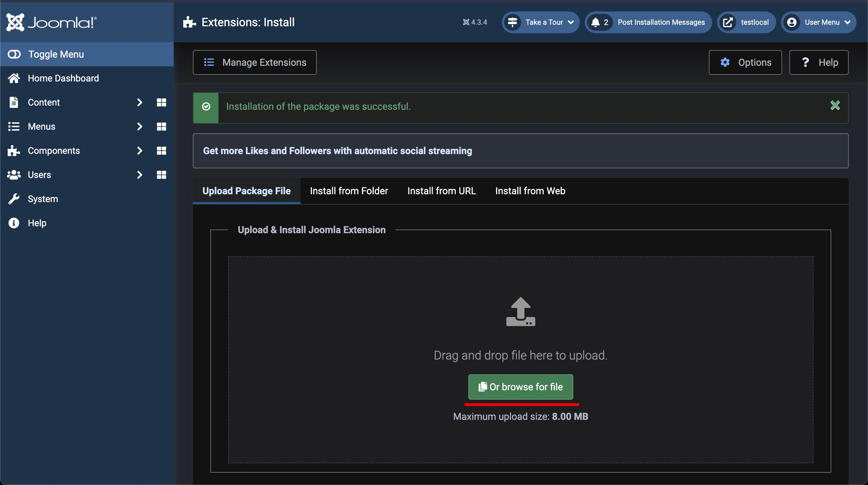The image size is (868, 485).
Task: Click the Joomla logo in the sidebar
Action: point(51,22)
